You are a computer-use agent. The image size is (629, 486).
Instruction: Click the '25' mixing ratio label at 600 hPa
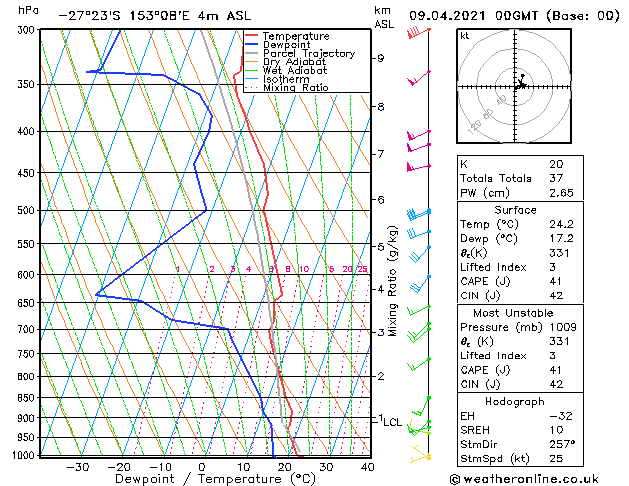point(363,269)
